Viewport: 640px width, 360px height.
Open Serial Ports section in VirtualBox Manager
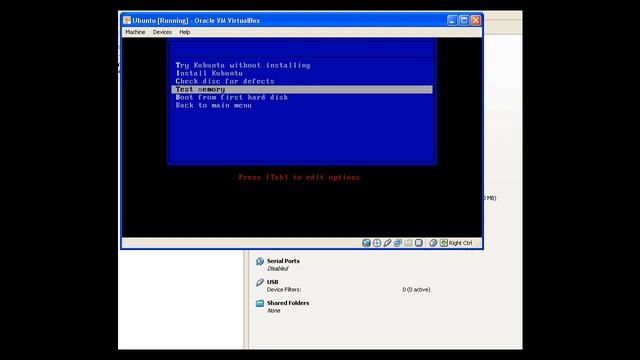pyautogui.click(x=283, y=261)
